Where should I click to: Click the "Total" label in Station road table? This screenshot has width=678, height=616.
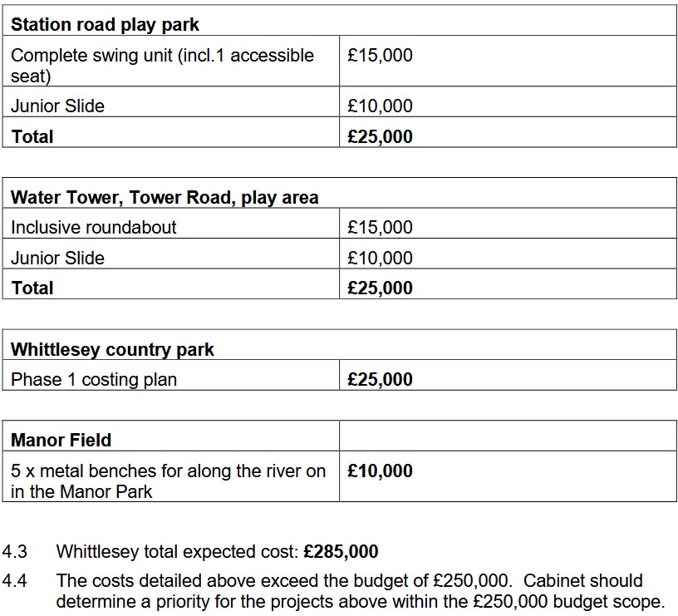click(32, 136)
